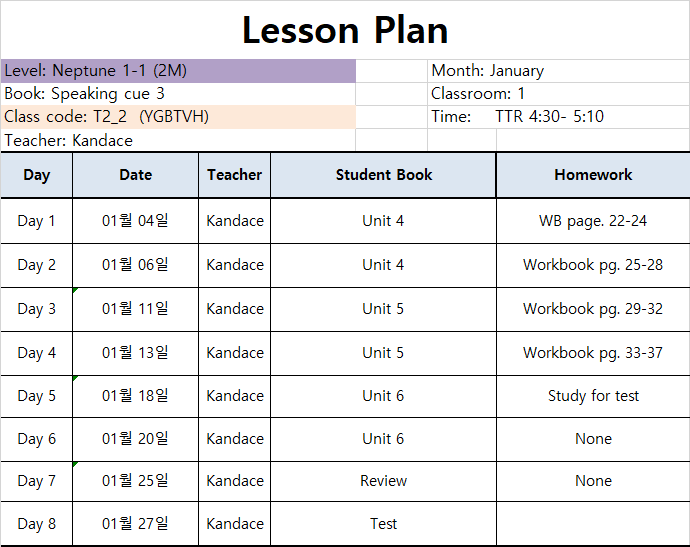Click the peach Class code T2_2 cell
The height and width of the screenshot is (547, 690).
pyautogui.click(x=178, y=117)
